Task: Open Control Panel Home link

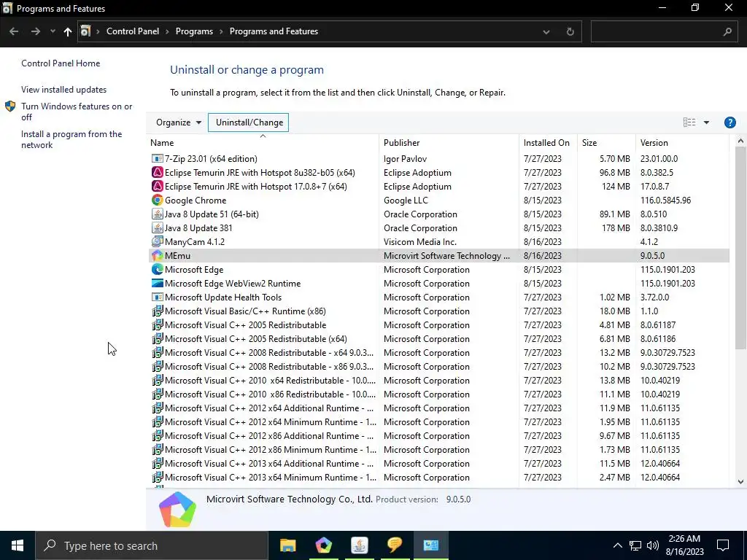Action: [61, 63]
